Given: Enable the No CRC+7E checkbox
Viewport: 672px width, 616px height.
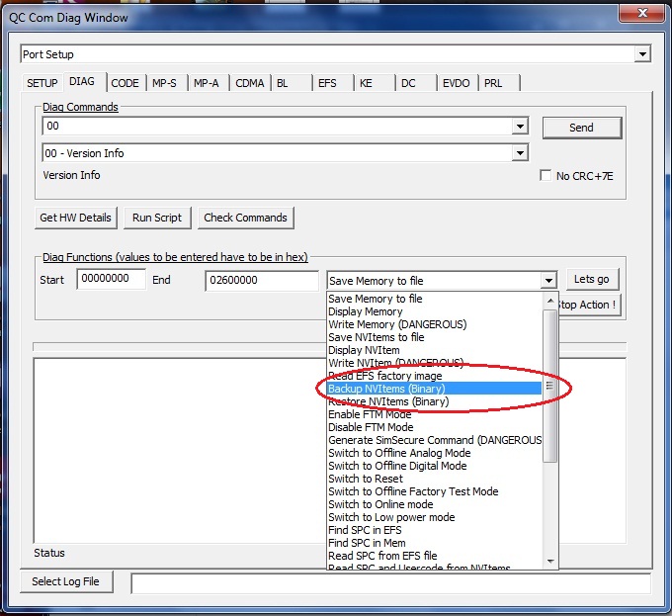Looking at the screenshot, I should (x=546, y=176).
